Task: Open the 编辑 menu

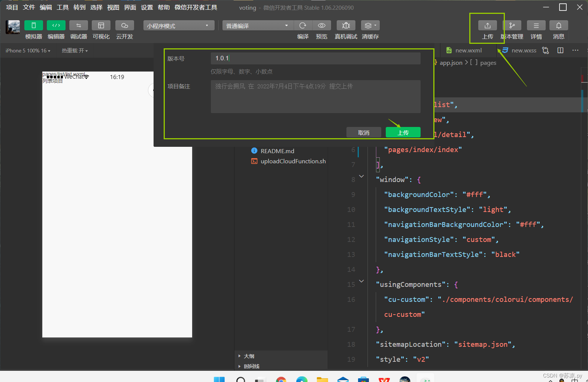Action: tap(46, 7)
